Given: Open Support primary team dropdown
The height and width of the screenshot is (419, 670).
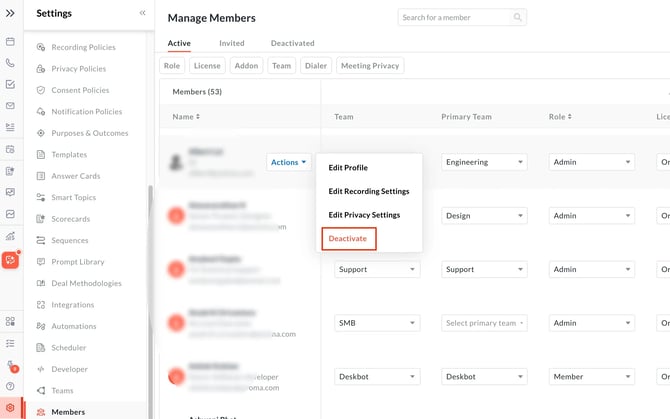Looking at the screenshot, I should coord(484,270).
